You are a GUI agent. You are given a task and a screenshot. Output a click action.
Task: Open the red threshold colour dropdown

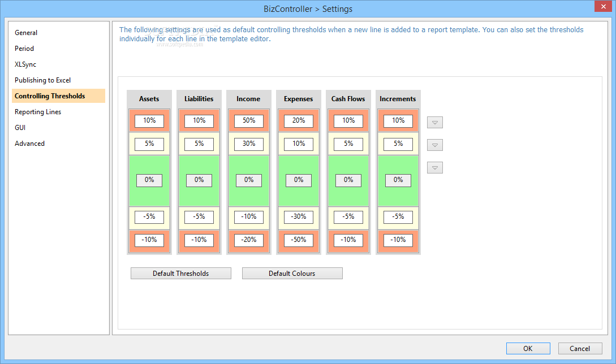[435, 122]
